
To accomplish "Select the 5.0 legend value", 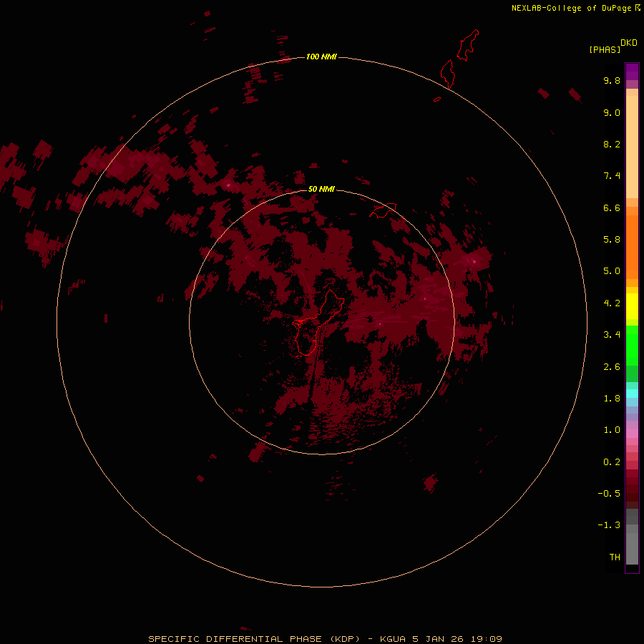I will 612,271.
